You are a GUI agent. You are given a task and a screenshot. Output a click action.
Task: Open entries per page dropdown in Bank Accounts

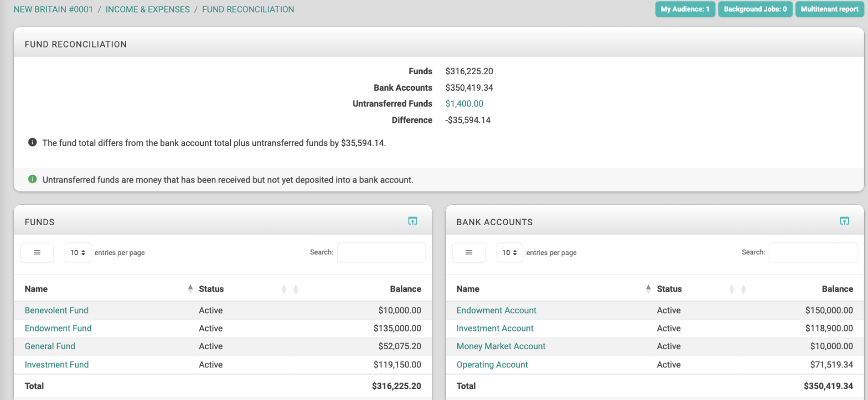[510, 252]
